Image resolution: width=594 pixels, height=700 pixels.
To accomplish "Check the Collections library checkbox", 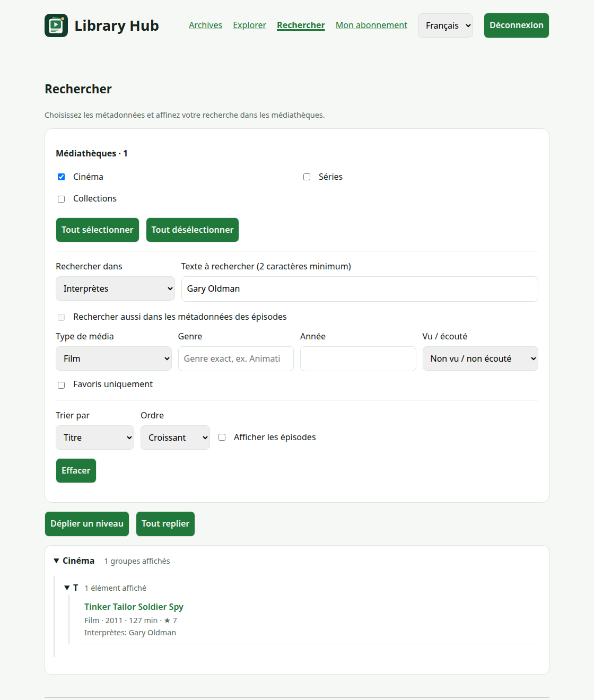I will (61, 199).
